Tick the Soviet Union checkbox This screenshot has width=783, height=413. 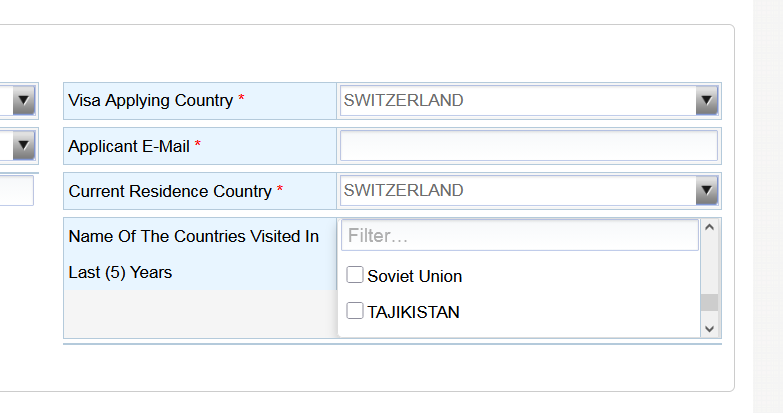click(354, 275)
